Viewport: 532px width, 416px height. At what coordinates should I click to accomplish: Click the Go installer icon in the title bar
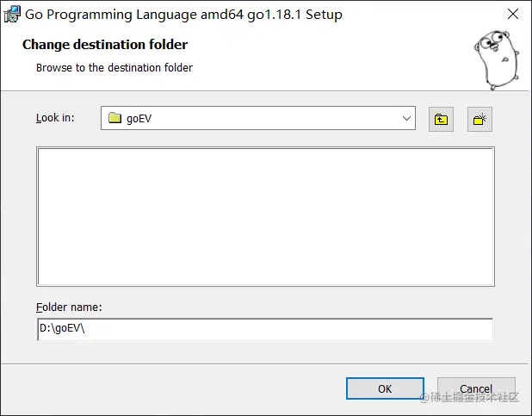point(12,15)
